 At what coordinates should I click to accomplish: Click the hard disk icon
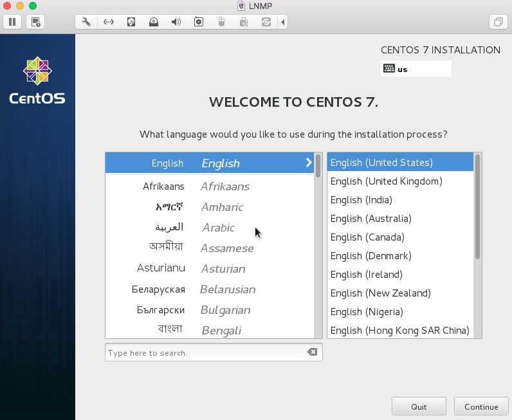(131, 22)
